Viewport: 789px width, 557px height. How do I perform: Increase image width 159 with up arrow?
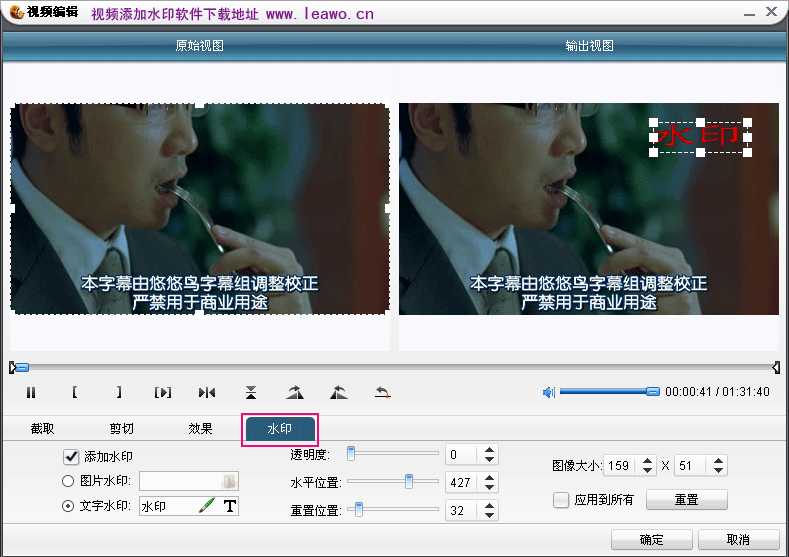[x=647, y=460]
